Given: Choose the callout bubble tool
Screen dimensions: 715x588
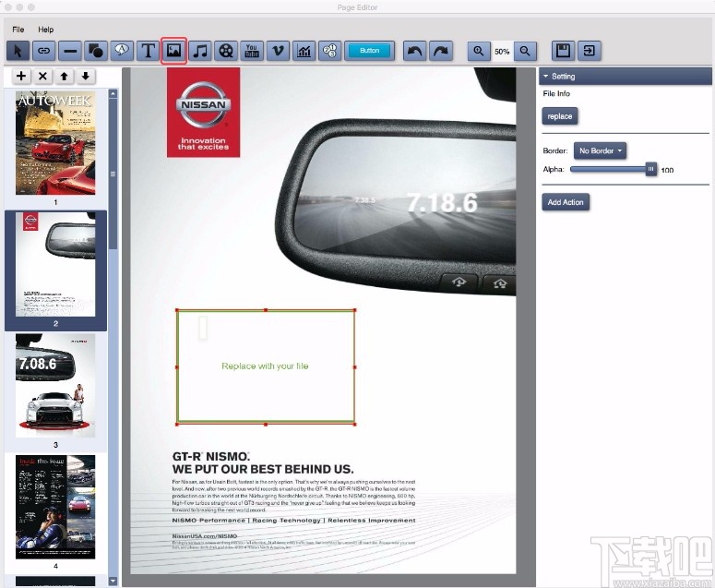Looking at the screenshot, I should 122,51.
